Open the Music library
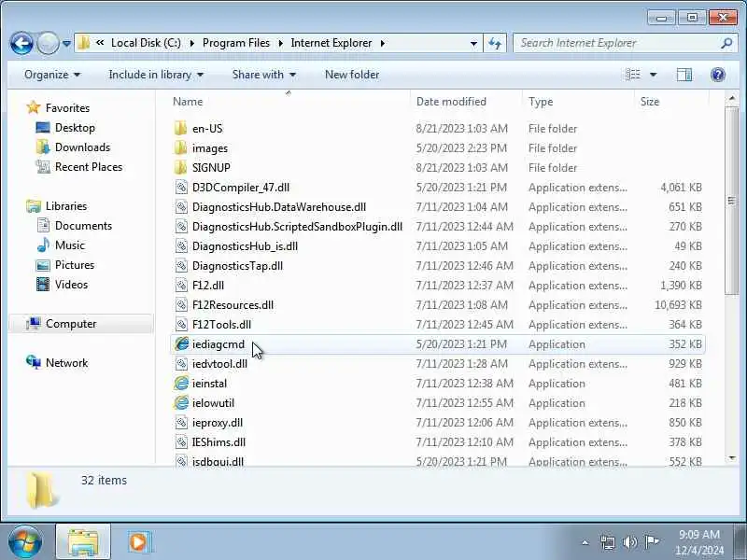Viewport: 747px width, 560px height. pos(69,245)
